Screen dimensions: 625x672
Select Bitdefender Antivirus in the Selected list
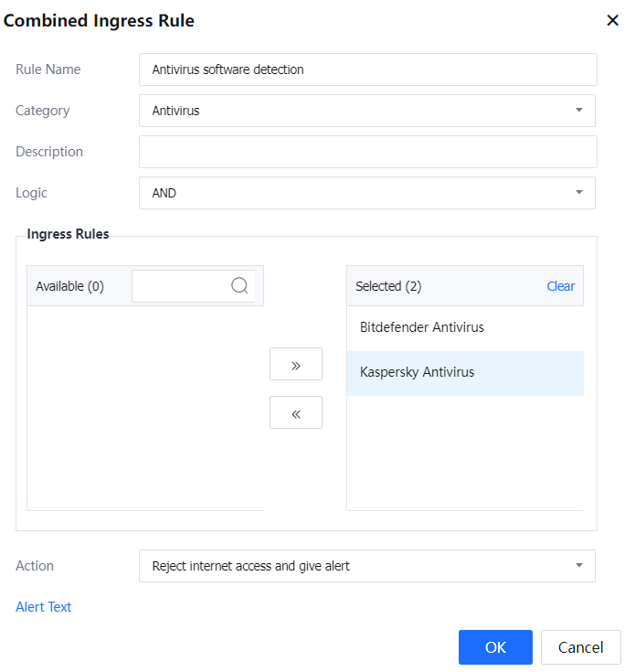(422, 327)
